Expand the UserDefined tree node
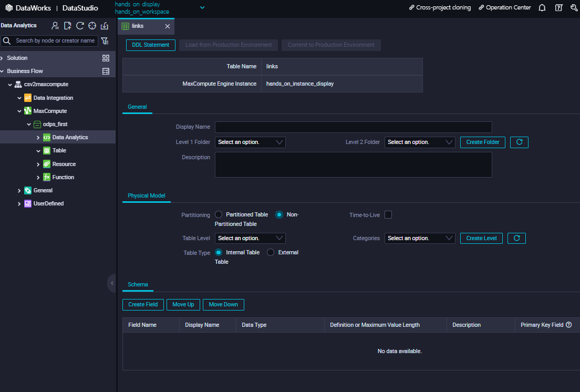Screen dimensions: 580x392 tap(19, 204)
